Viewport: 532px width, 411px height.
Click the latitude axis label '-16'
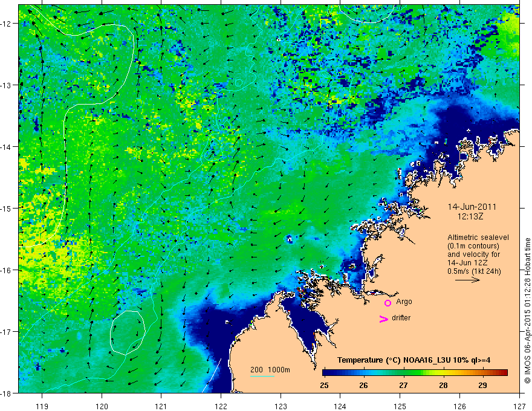click(x=7, y=270)
